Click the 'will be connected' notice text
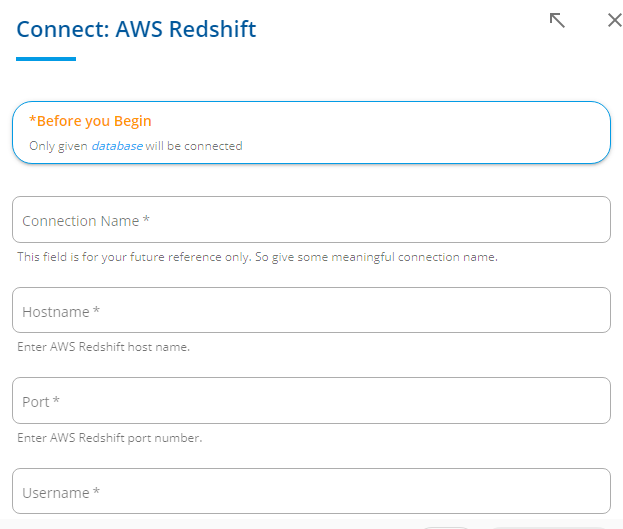The width and height of the screenshot is (623, 529). pyautogui.click(x=194, y=146)
